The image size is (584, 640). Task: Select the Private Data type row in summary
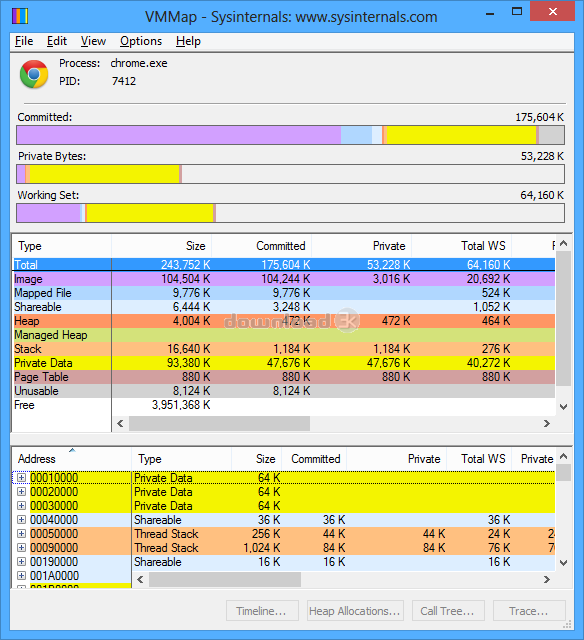tap(284, 363)
